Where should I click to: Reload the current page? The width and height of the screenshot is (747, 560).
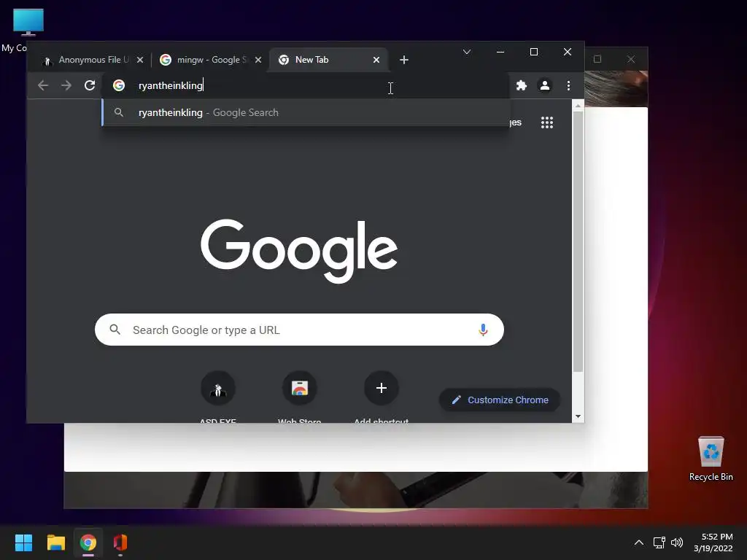coord(90,85)
